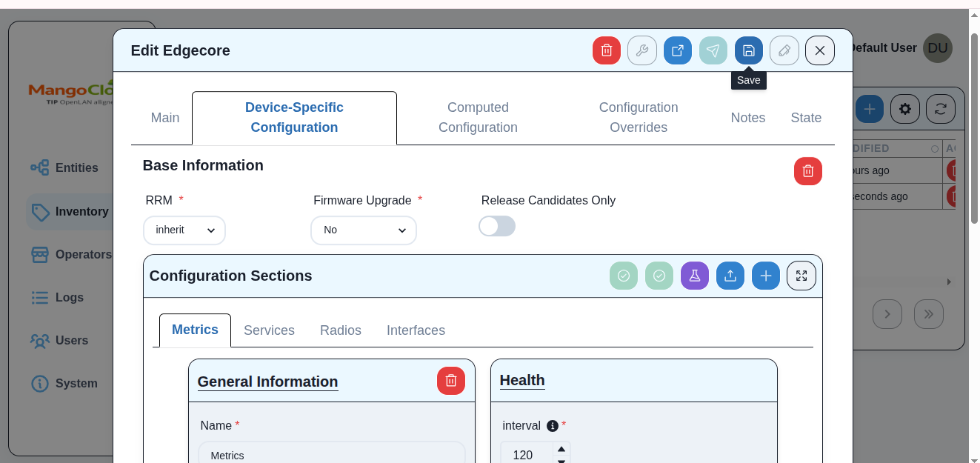Delete the General Information section
The width and height of the screenshot is (980, 463).
tap(450, 381)
